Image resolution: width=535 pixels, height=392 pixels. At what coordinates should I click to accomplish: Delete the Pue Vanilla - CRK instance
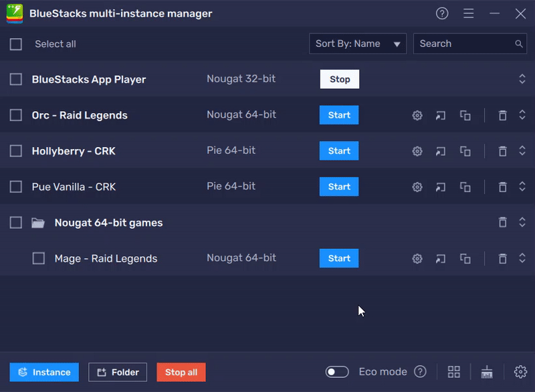(503, 187)
